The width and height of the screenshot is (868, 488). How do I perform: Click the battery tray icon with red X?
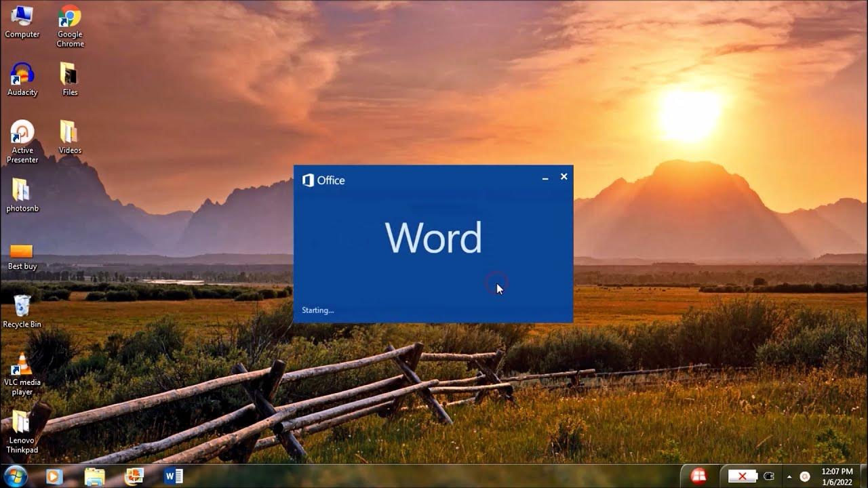pos(742,476)
